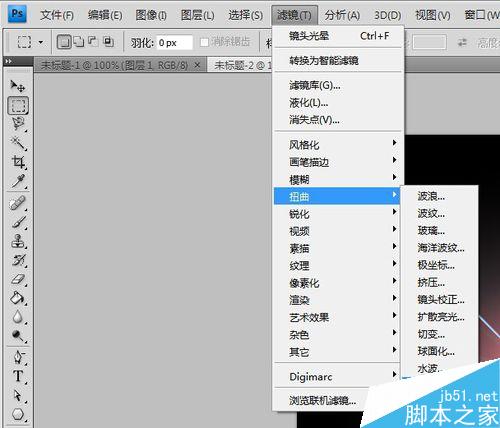
Task: Click the Intersect with Selection icon
Action: tap(108, 42)
